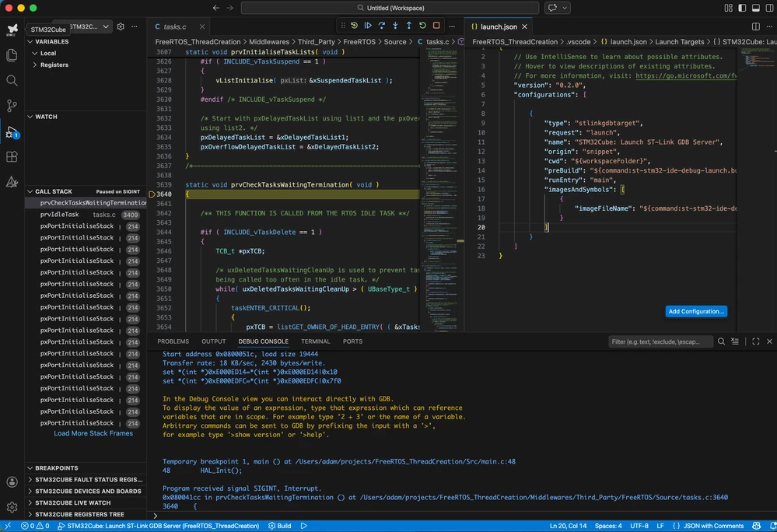The image size is (777, 532).
Task: Maximize the bottom panel size
Action: (x=756, y=341)
